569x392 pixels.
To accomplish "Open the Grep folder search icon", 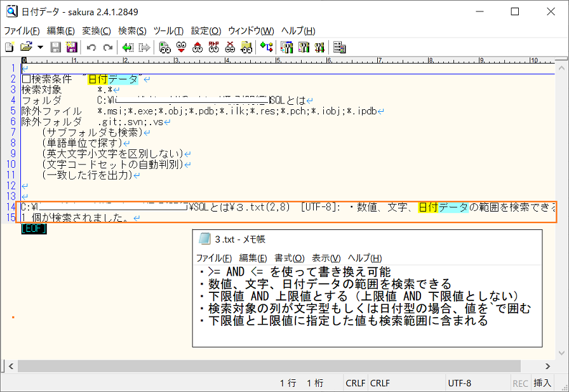I will pyautogui.click(x=246, y=47).
